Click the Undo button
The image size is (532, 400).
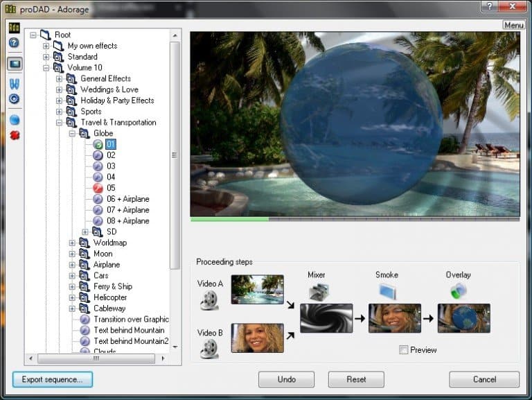286,379
